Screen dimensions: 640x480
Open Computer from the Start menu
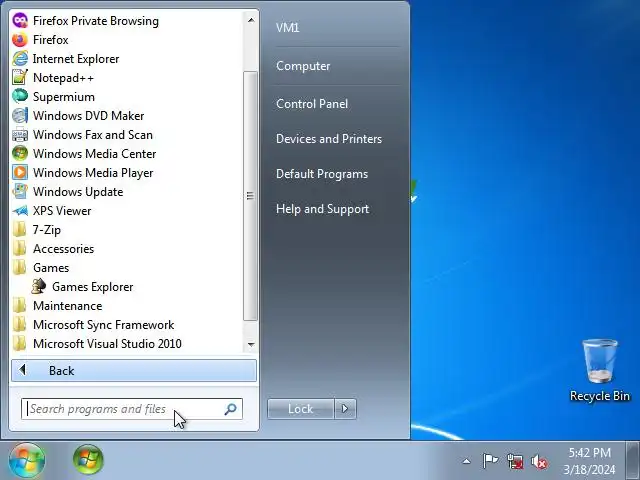pos(303,66)
